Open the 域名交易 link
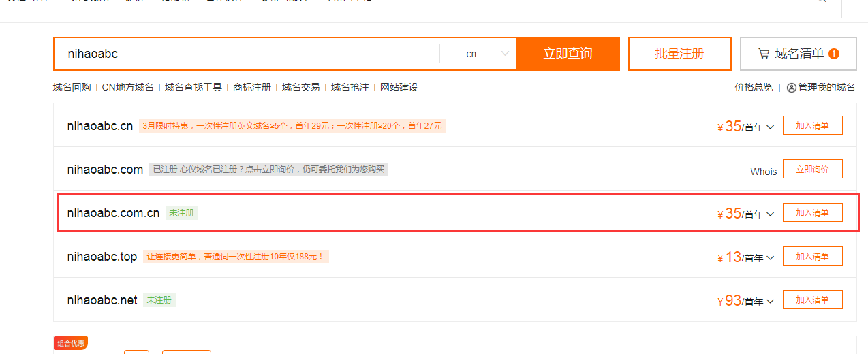Viewport: 868px width, 354px height. (301, 88)
